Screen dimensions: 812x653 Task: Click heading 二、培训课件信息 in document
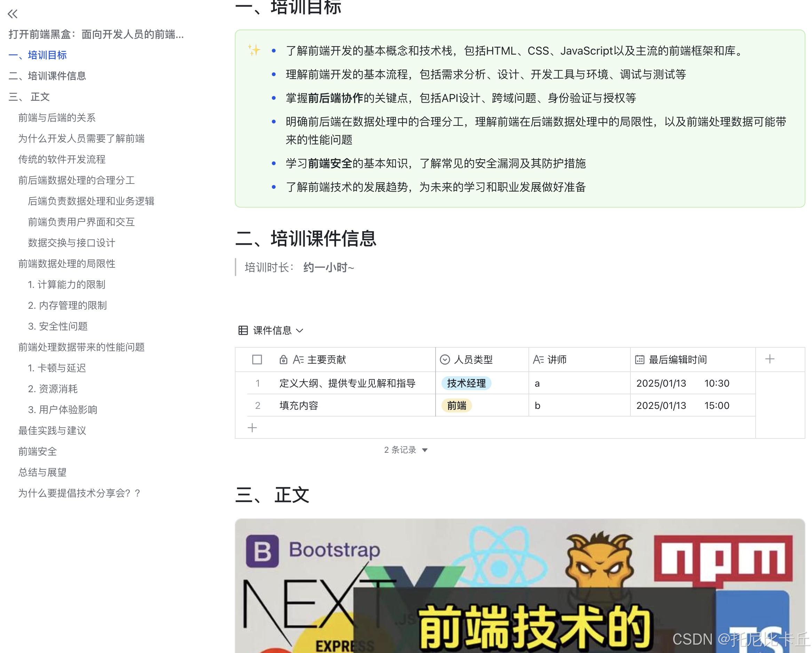pyautogui.click(x=306, y=238)
